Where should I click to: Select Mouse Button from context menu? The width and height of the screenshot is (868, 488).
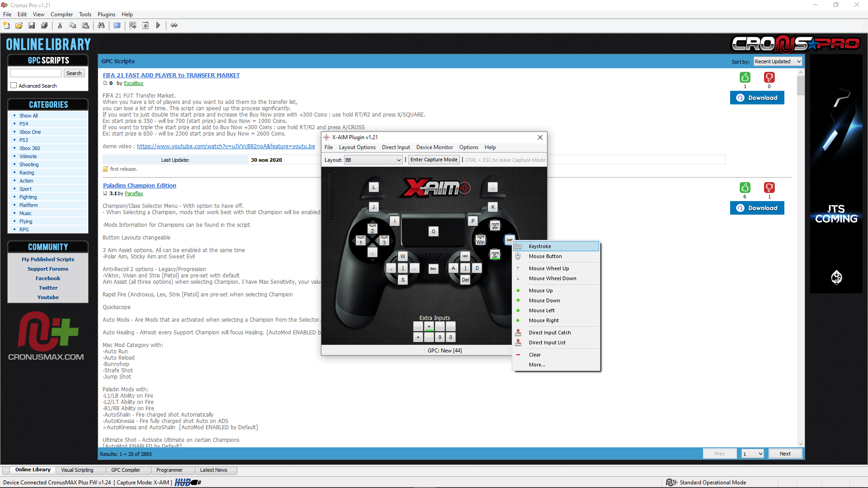tap(545, 256)
